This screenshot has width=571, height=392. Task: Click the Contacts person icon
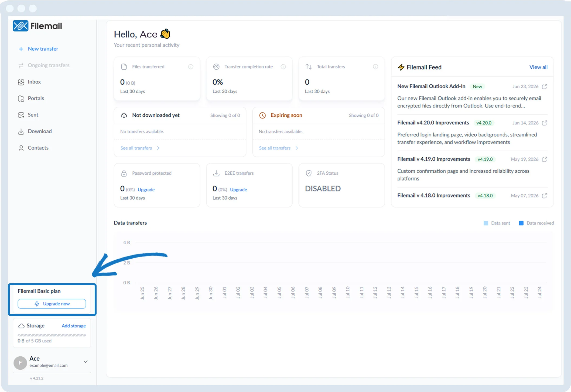click(21, 148)
